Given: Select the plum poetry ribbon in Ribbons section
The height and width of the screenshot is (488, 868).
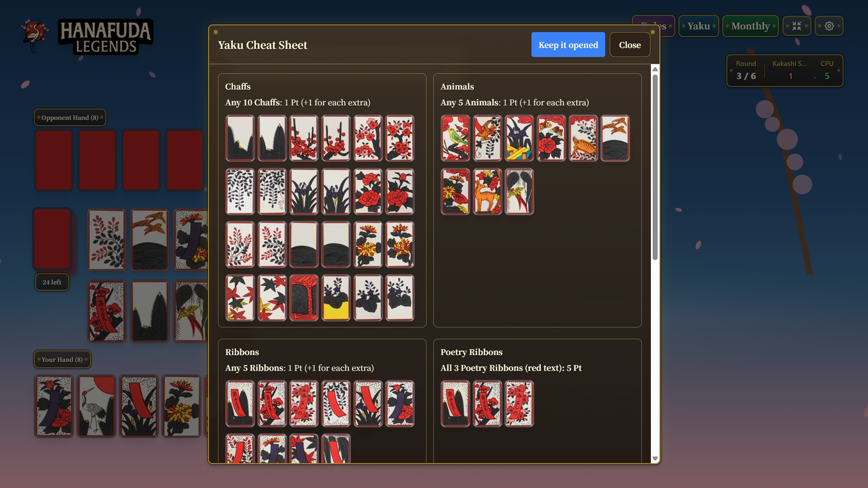Looking at the screenshot, I should tap(272, 403).
